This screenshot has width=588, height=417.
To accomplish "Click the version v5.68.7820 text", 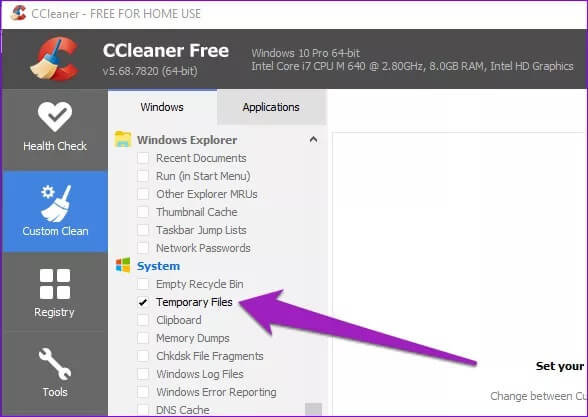I will tap(150, 71).
